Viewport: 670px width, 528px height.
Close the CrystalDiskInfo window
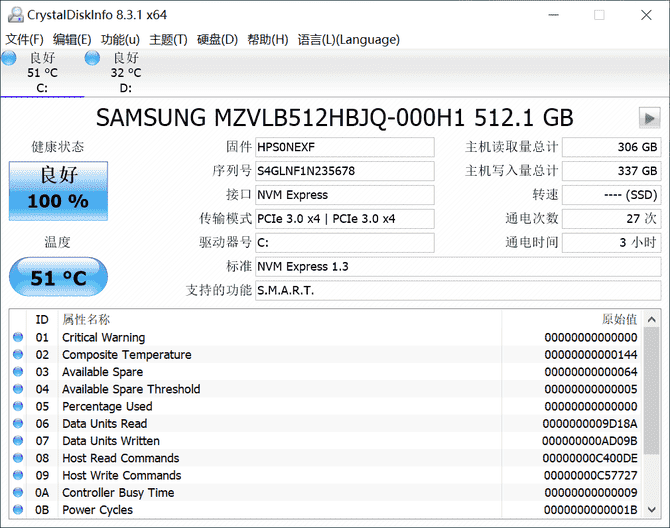click(646, 15)
